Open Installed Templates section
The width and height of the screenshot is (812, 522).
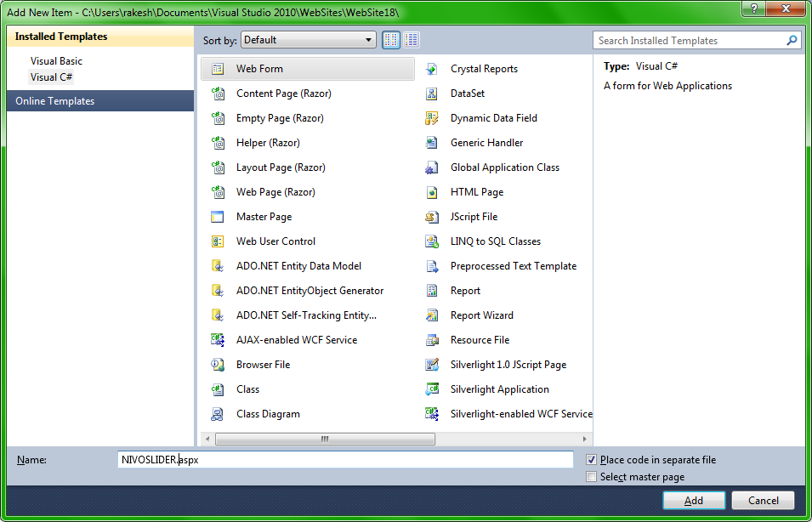(100, 37)
